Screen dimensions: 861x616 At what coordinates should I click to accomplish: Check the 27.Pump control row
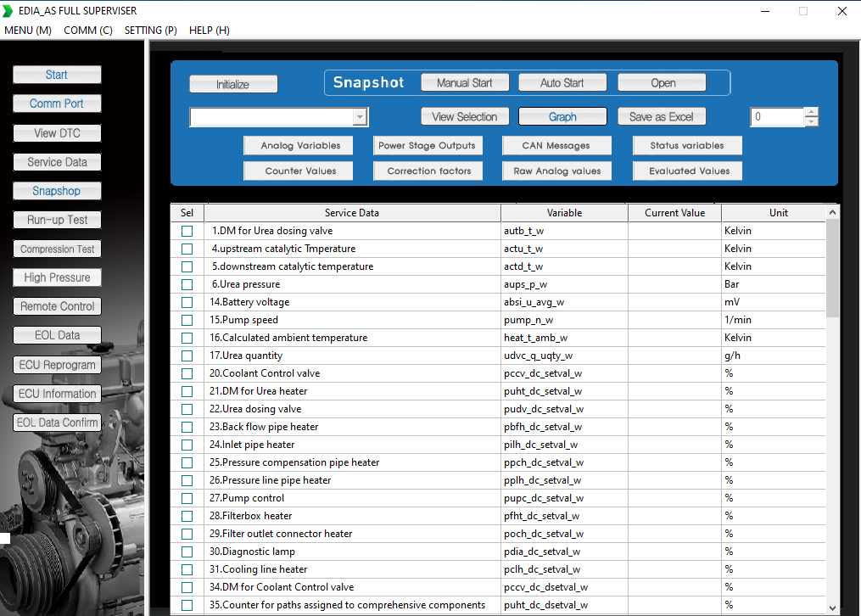pos(187,499)
